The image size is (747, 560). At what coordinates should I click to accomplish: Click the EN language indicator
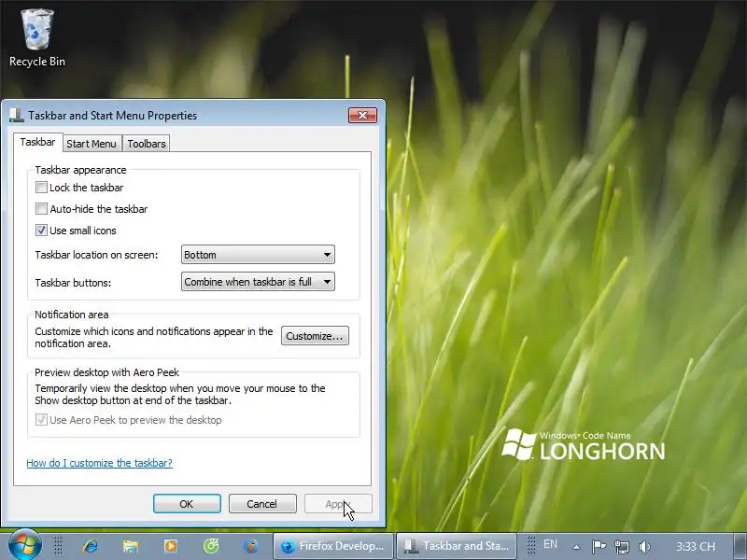click(x=550, y=544)
